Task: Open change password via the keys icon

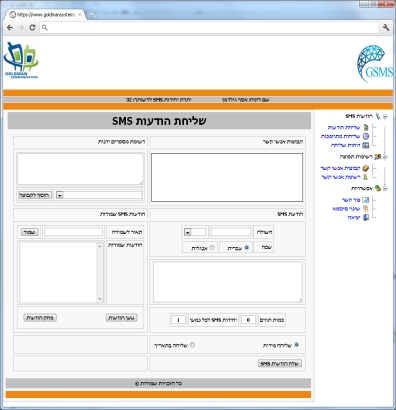Action: click(x=366, y=209)
